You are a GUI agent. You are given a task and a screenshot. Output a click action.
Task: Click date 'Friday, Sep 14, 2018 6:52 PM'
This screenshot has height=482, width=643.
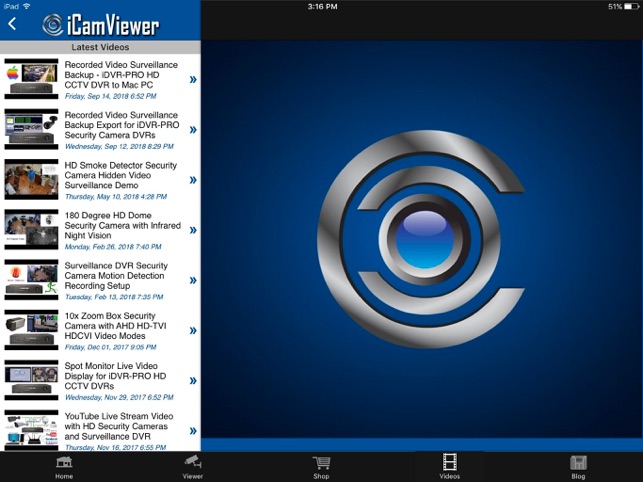(110, 96)
